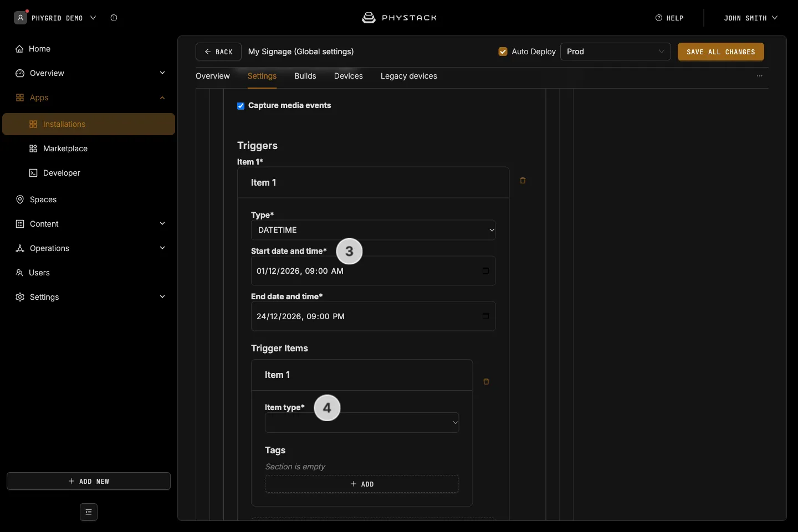Screen dimensions: 798x532
Task: Click the Spaces location pin icon
Action: (20, 199)
